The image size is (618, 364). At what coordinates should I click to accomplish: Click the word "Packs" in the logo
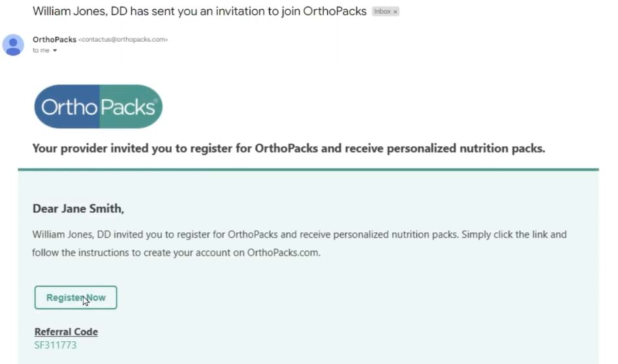click(x=129, y=106)
